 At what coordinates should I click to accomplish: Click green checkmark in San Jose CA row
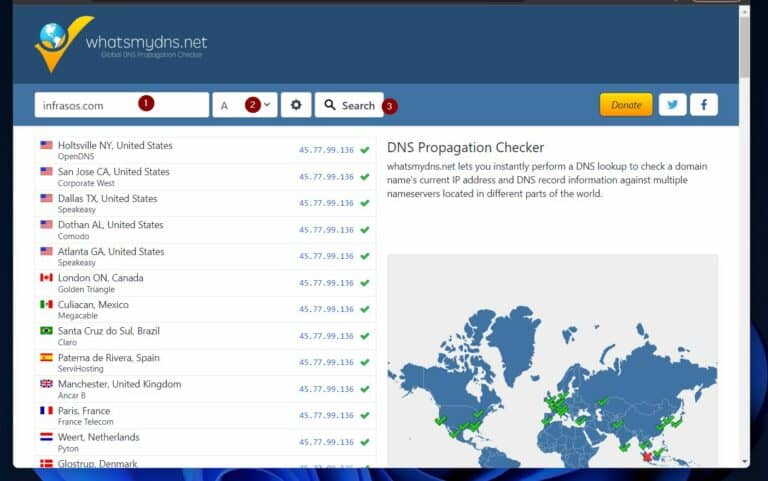coord(365,176)
